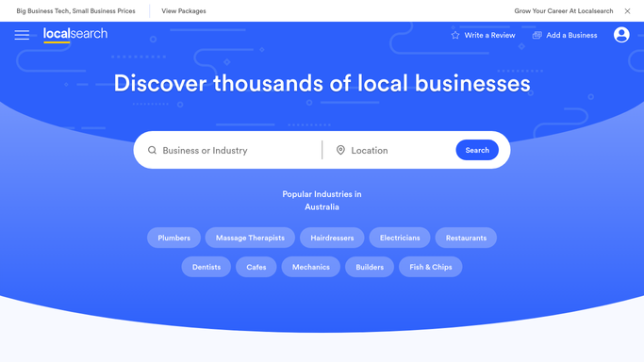Pick the Fish & Chips chip

430,267
